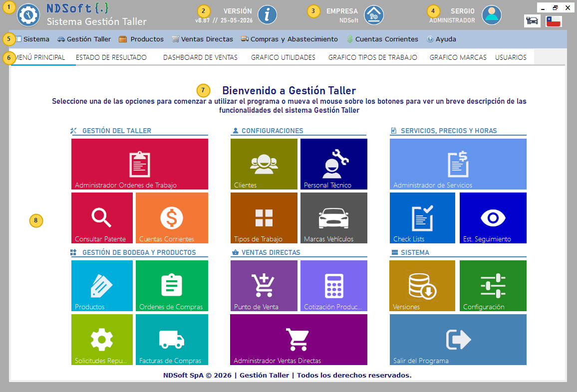Image resolution: width=577 pixels, height=392 pixels.
Task: Open Administrador de Servicios tile
Action: pos(458,164)
